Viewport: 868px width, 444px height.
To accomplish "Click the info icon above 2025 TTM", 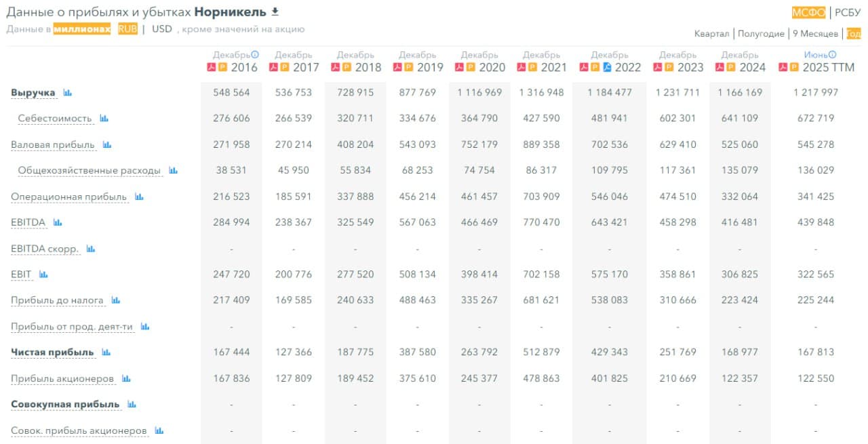I will click(x=832, y=55).
